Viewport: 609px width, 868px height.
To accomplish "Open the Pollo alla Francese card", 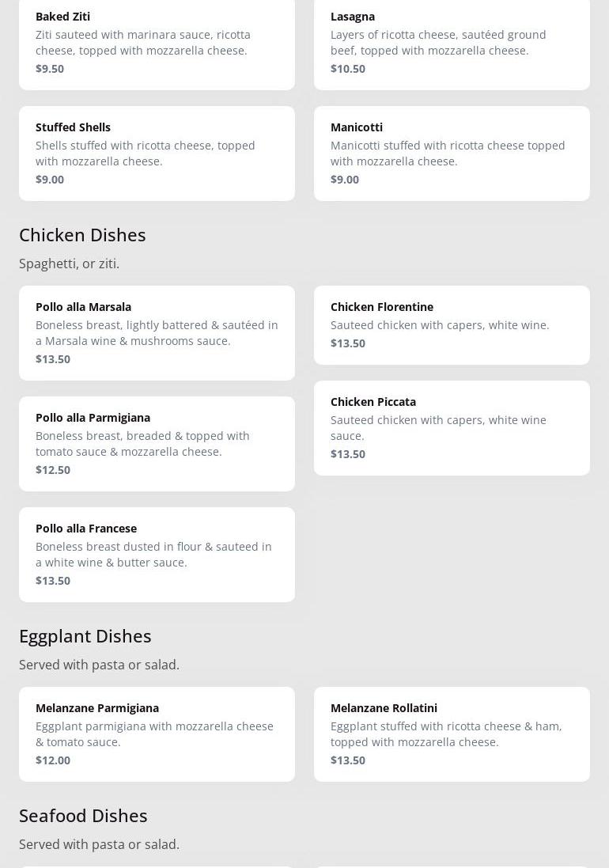I will click(157, 554).
